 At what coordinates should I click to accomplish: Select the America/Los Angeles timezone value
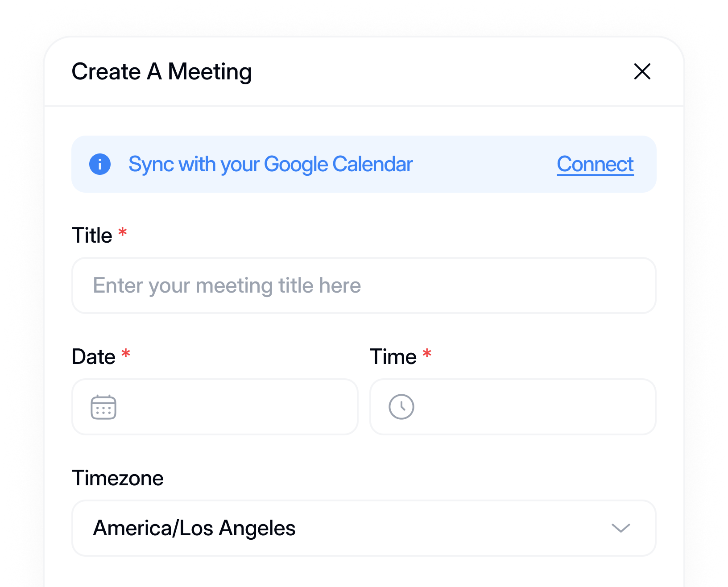coord(194,528)
